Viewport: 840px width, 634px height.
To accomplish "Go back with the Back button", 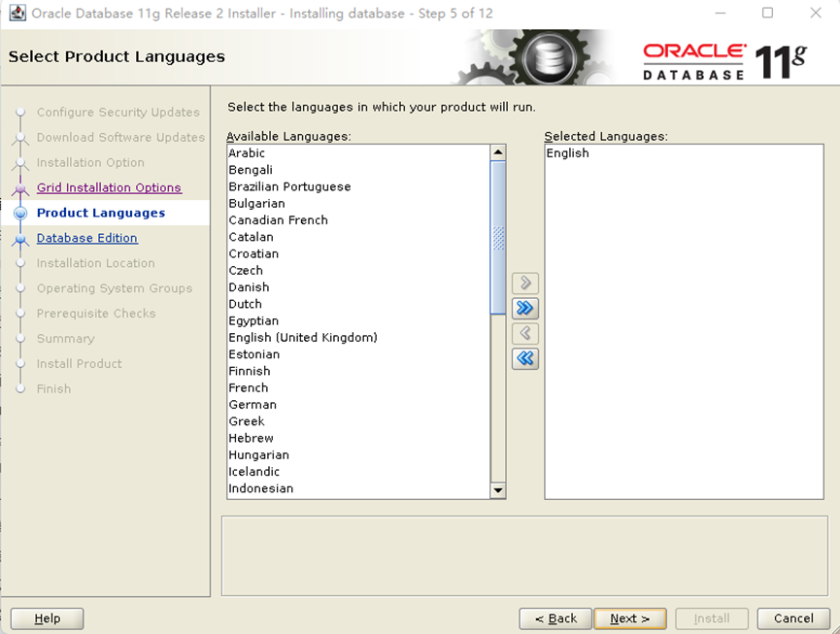I will point(555,618).
